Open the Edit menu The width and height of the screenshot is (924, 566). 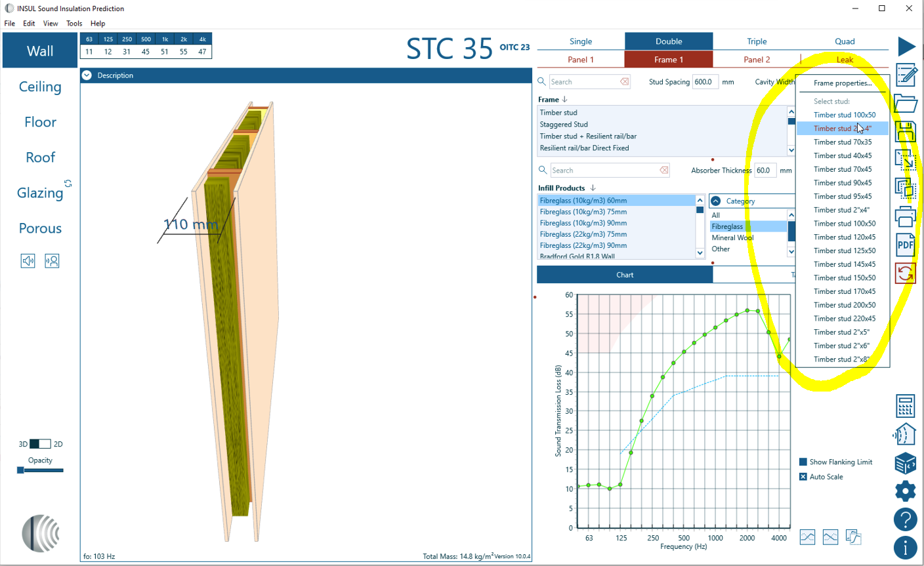(x=29, y=23)
